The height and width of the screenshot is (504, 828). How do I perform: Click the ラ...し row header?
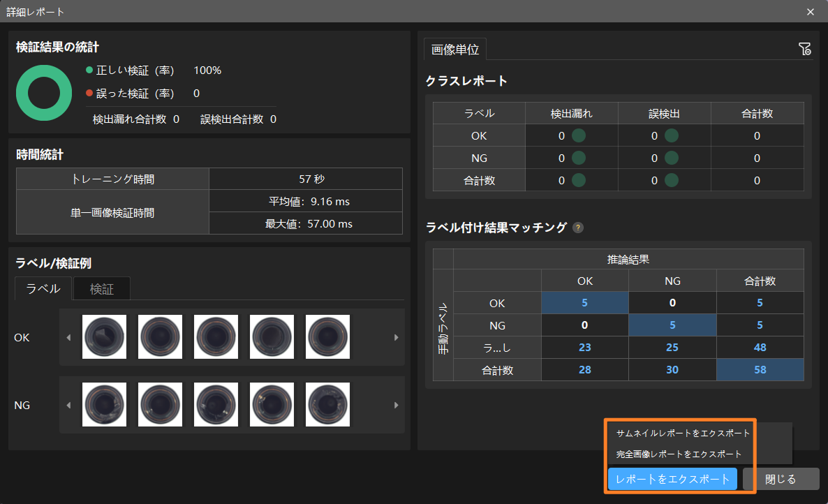click(x=497, y=348)
